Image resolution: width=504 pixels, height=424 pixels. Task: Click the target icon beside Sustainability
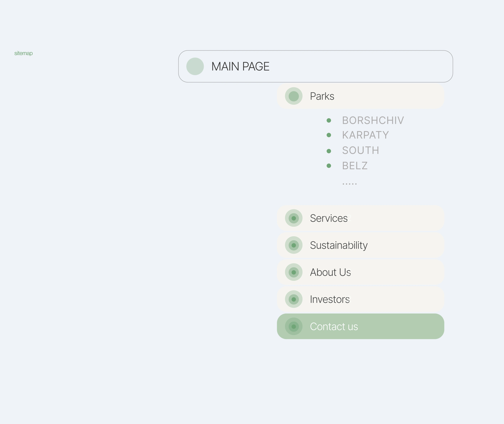[x=293, y=245]
